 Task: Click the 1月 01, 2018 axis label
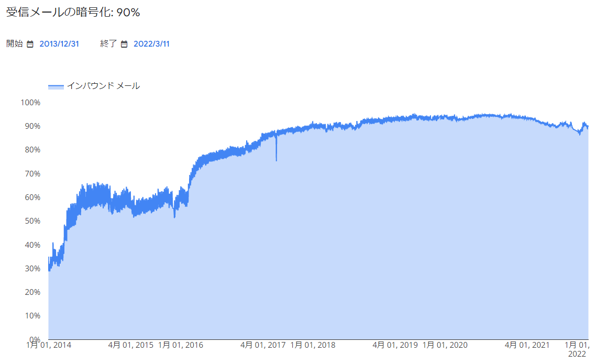(x=313, y=345)
